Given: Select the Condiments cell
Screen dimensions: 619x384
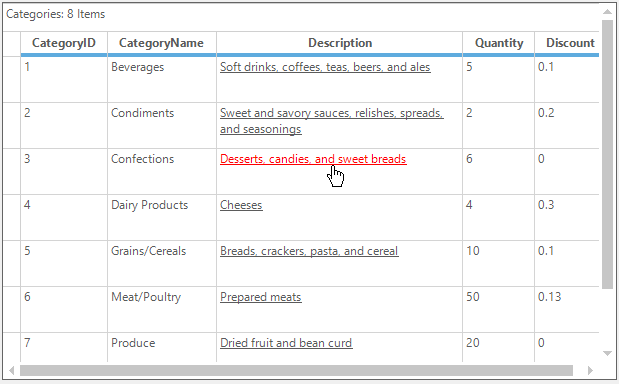Looking at the screenshot, I should (162, 126).
